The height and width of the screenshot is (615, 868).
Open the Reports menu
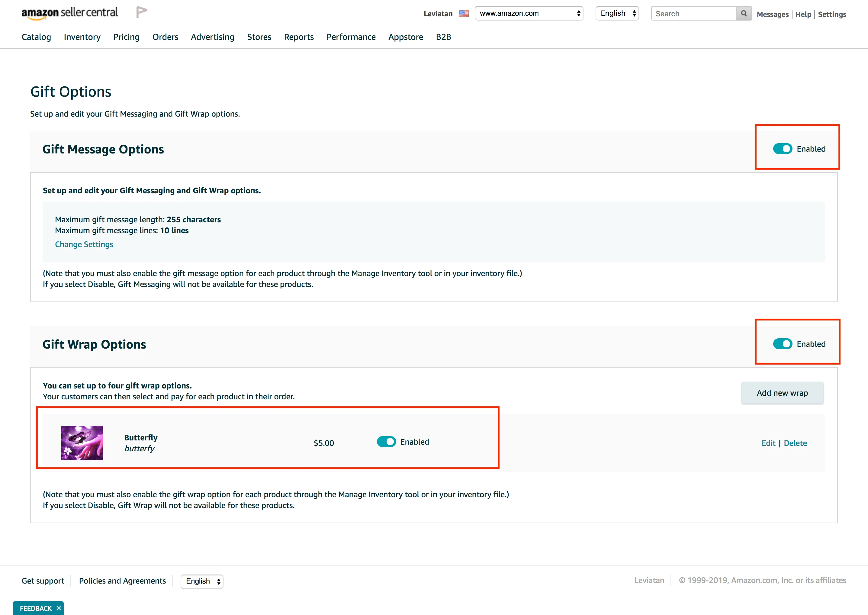tap(299, 37)
